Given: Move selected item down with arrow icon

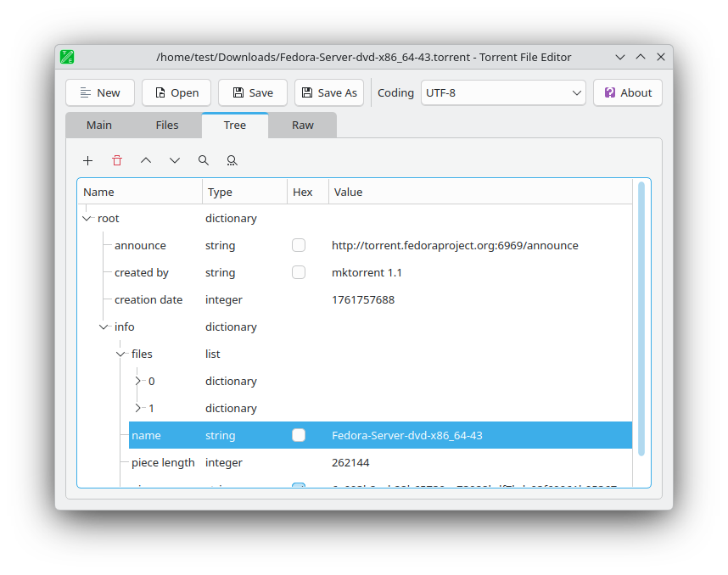Looking at the screenshot, I should tap(175, 160).
